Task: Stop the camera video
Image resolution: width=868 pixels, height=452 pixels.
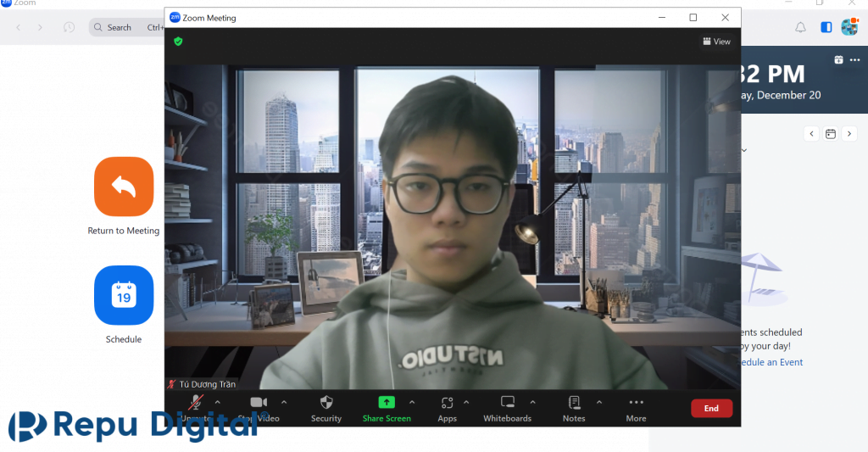Action: 259,403
